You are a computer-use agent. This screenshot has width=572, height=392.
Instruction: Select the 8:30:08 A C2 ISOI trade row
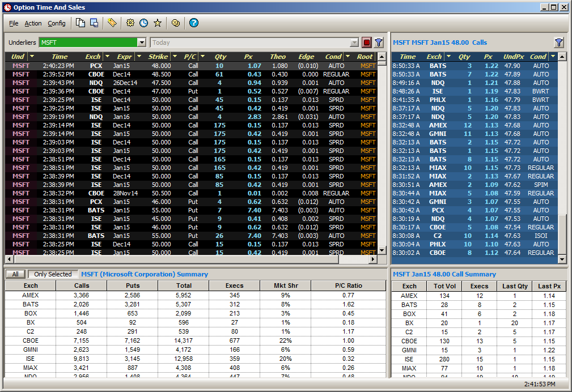[474, 236]
